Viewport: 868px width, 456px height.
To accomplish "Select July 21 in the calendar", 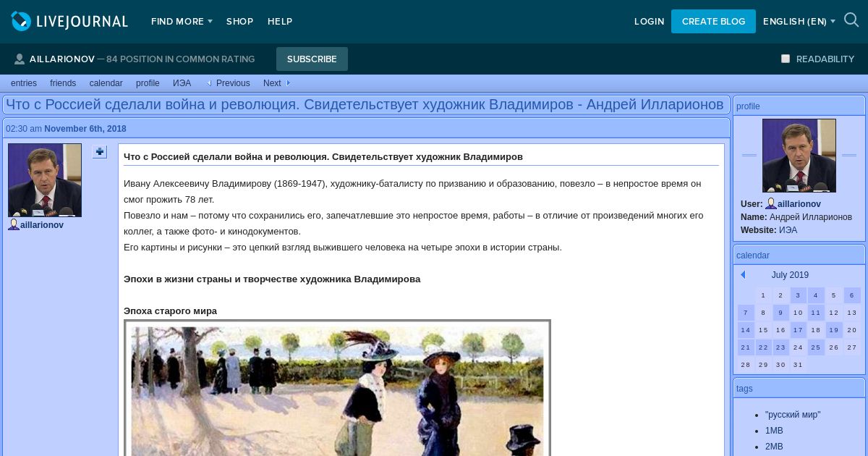I will click(x=746, y=347).
